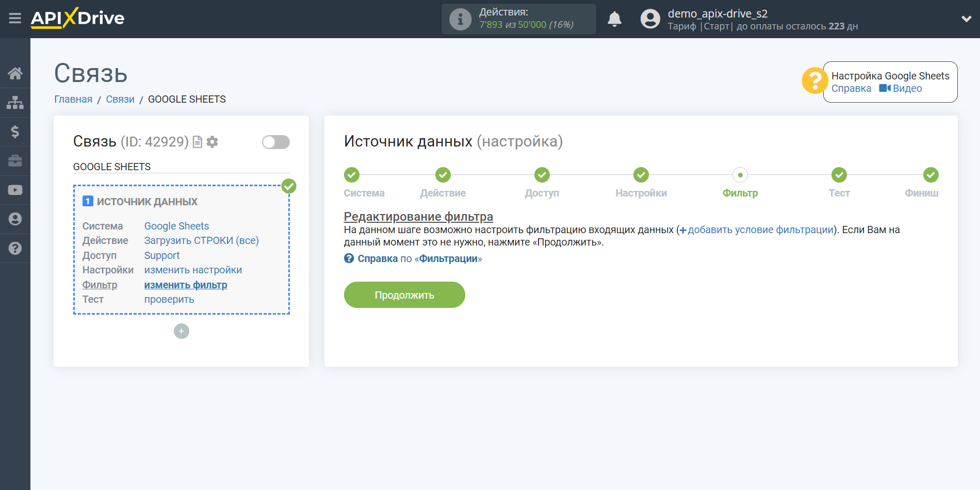Screen dimensions: 980x490
Task: Select the Фильтр step
Action: (740, 175)
